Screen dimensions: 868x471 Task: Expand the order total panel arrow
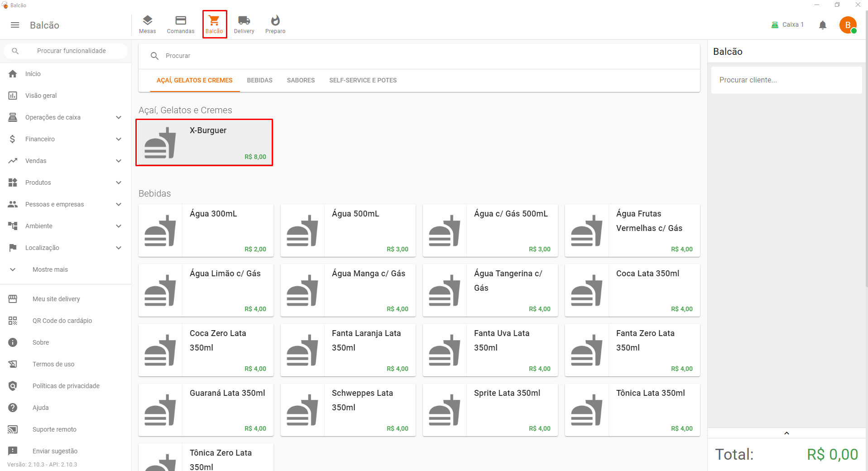(x=786, y=433)
